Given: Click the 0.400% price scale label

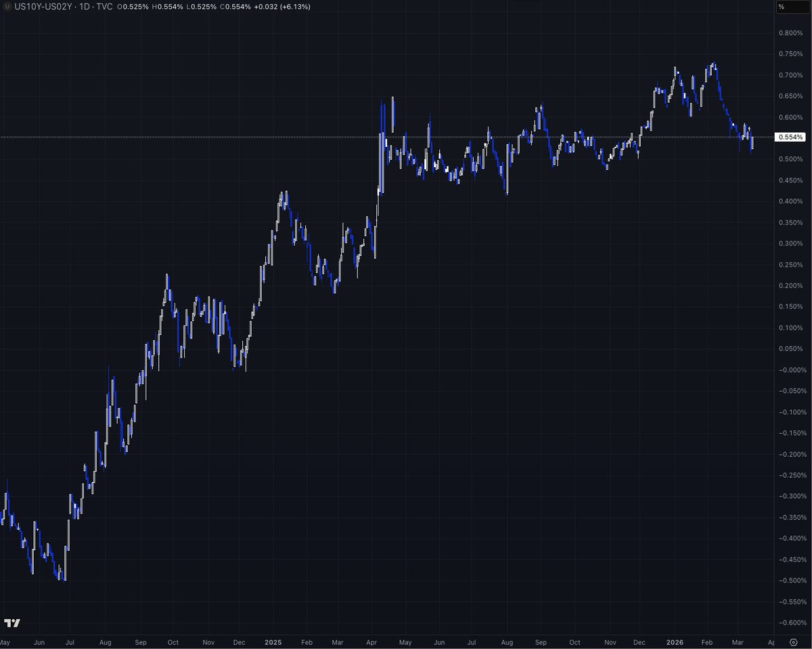Looking at the screenshot, I should pyautogui.click(x=790, y=201).
